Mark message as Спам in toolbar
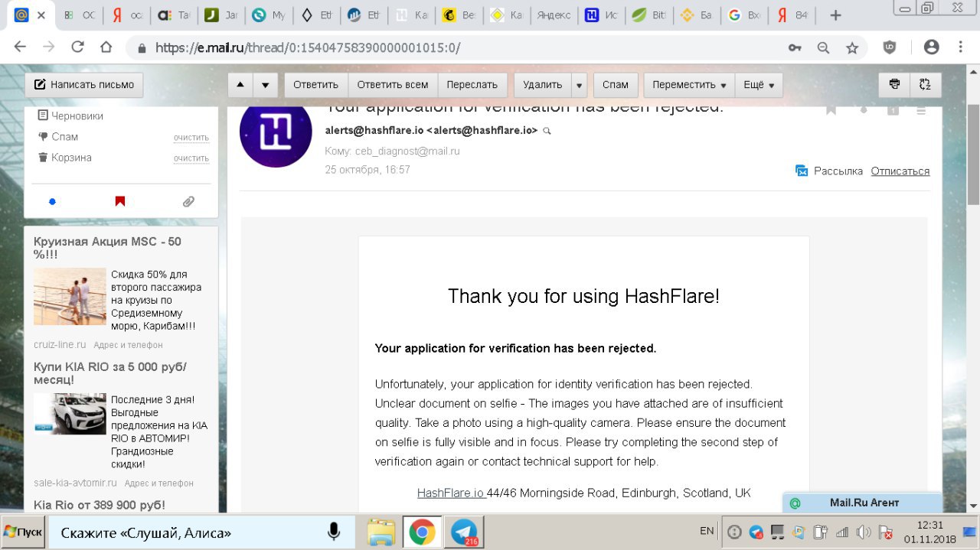The image size is (980, 550). point(616,85)
